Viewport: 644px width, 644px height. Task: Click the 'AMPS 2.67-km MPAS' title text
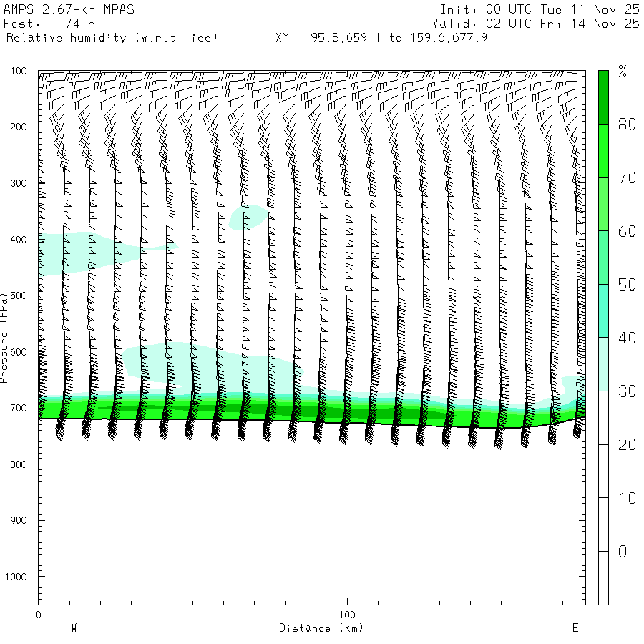(69, 9)
